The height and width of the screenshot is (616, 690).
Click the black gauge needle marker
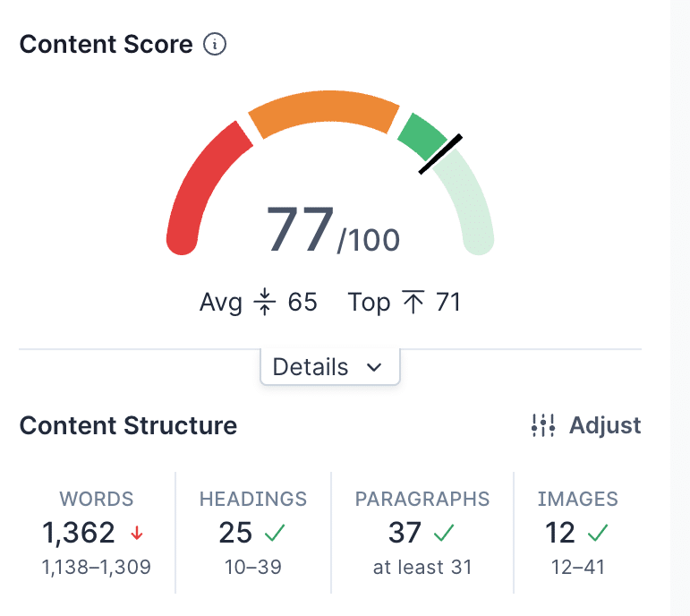440,154
